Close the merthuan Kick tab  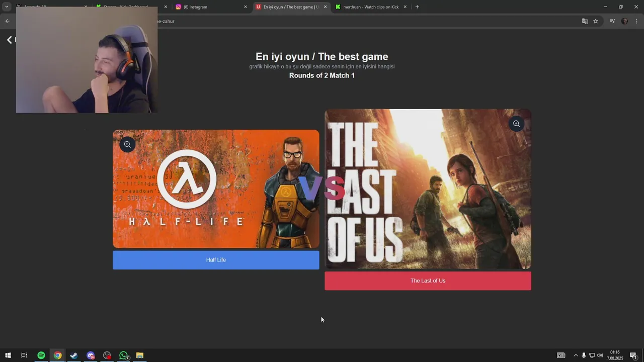(405, 7)
